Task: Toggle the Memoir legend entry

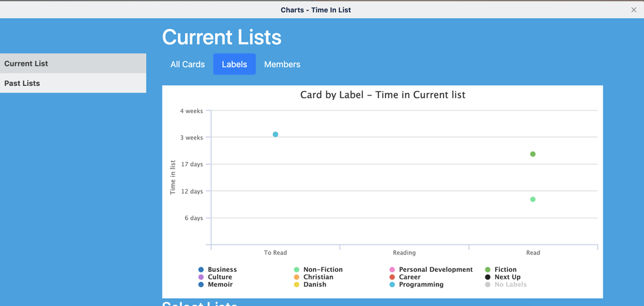Action: click(215, 285)
